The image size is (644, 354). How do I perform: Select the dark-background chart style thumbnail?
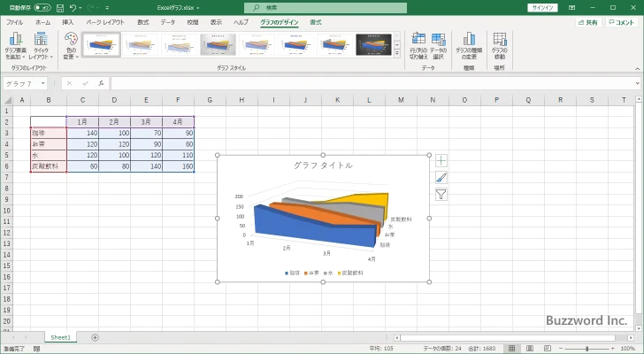(x=373, y=44)
